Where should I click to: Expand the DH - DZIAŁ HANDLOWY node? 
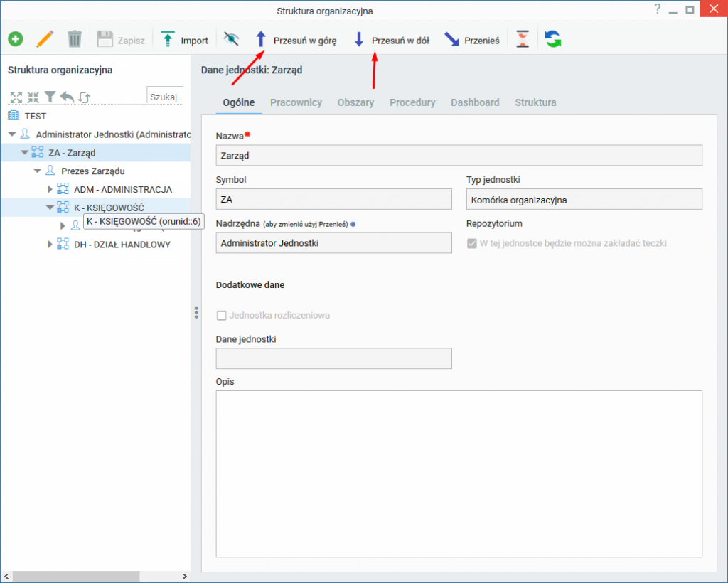click(50, 244)
